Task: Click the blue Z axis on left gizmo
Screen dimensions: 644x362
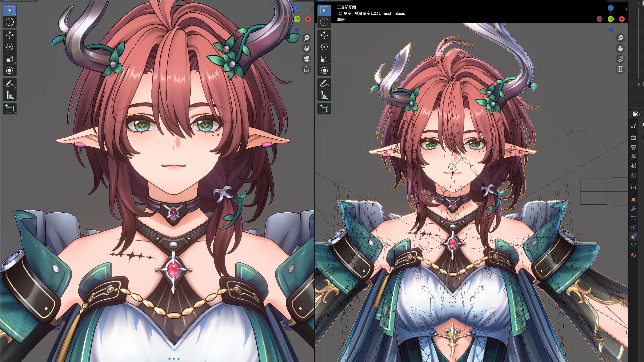Action: pyautogui.click(x=297, y=8)
